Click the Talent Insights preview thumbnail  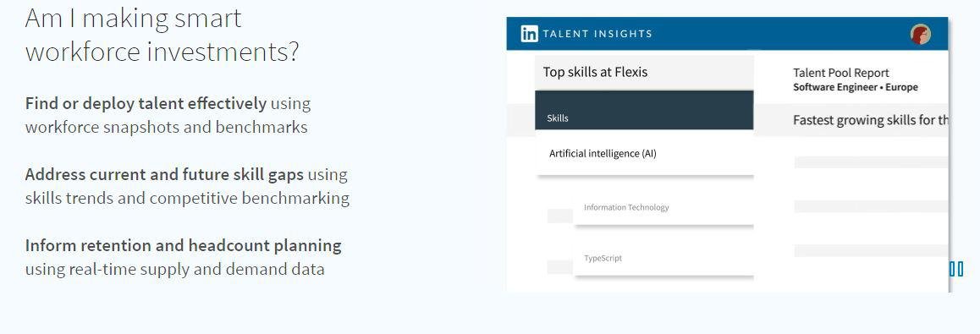728,154
